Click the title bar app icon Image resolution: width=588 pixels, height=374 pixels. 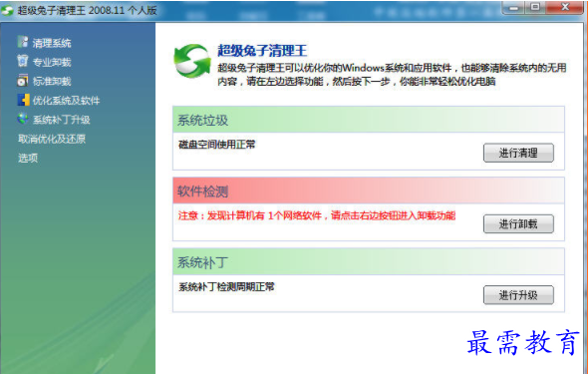7,11
